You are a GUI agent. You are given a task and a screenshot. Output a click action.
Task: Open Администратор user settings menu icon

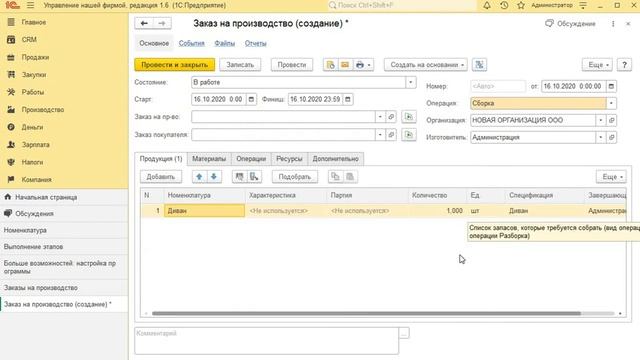click(583, 5)
